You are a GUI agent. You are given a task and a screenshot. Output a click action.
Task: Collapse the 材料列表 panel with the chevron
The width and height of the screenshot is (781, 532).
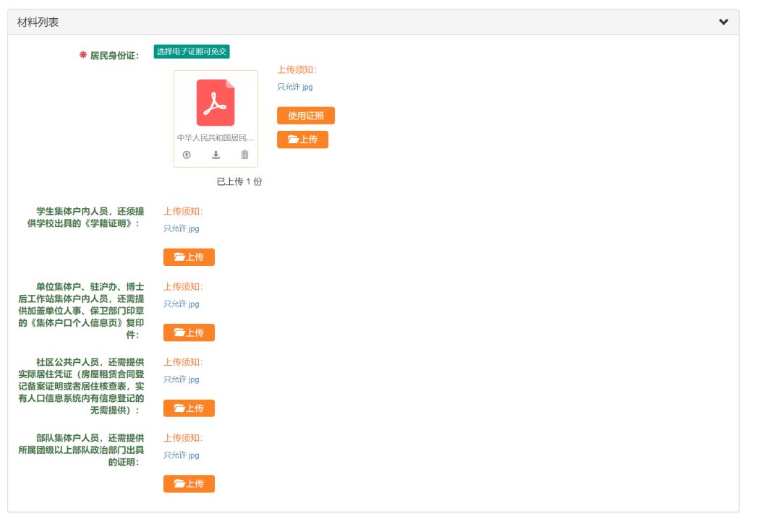[x=723, y=22]
